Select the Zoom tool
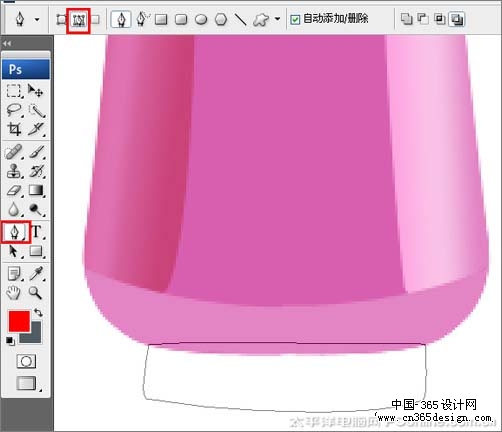Screen dimensions: 502x432 (x=35, y=293)
